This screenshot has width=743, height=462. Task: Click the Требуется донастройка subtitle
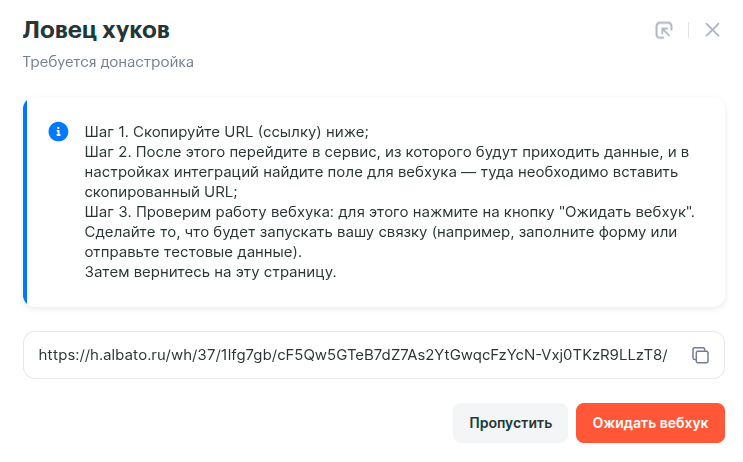(108, 62)
